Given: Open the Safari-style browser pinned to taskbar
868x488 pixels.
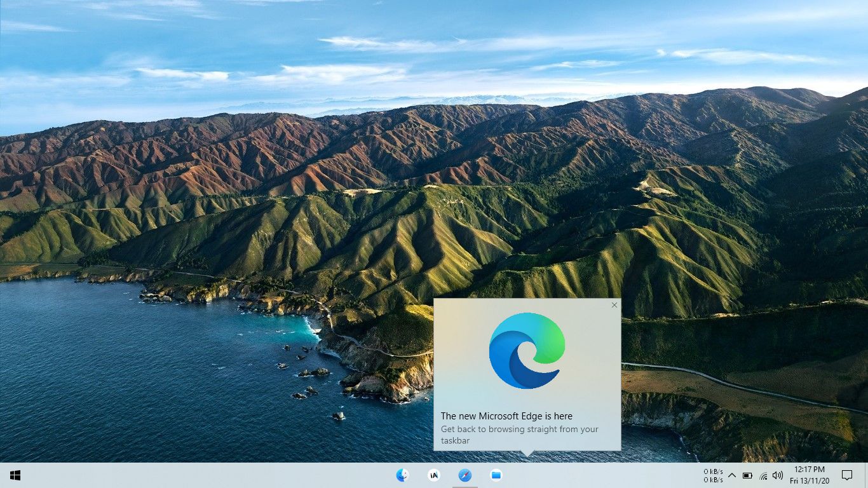Looking at the screenshot, I should click(x=465, y=475).
